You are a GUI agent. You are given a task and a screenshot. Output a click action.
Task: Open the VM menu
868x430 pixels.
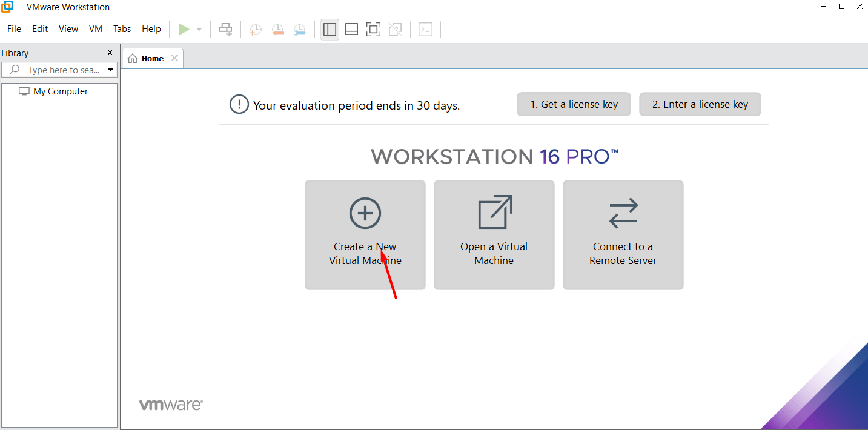click(x=96, y=29)
